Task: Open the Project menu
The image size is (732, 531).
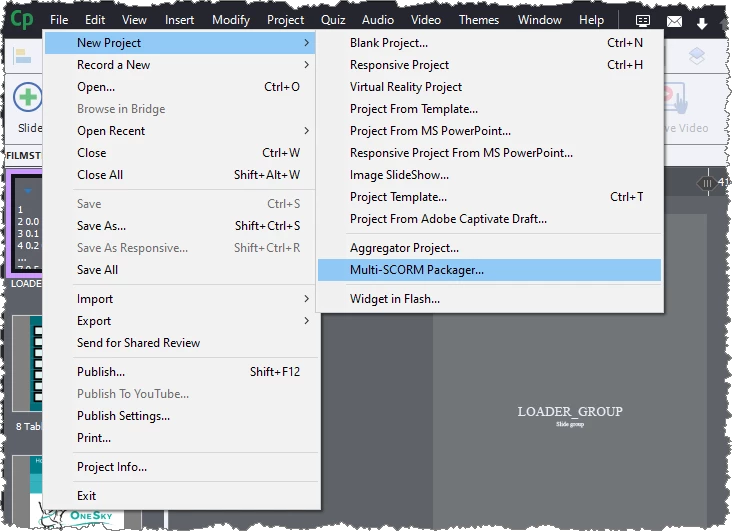Action: click(x=285, y=20)
